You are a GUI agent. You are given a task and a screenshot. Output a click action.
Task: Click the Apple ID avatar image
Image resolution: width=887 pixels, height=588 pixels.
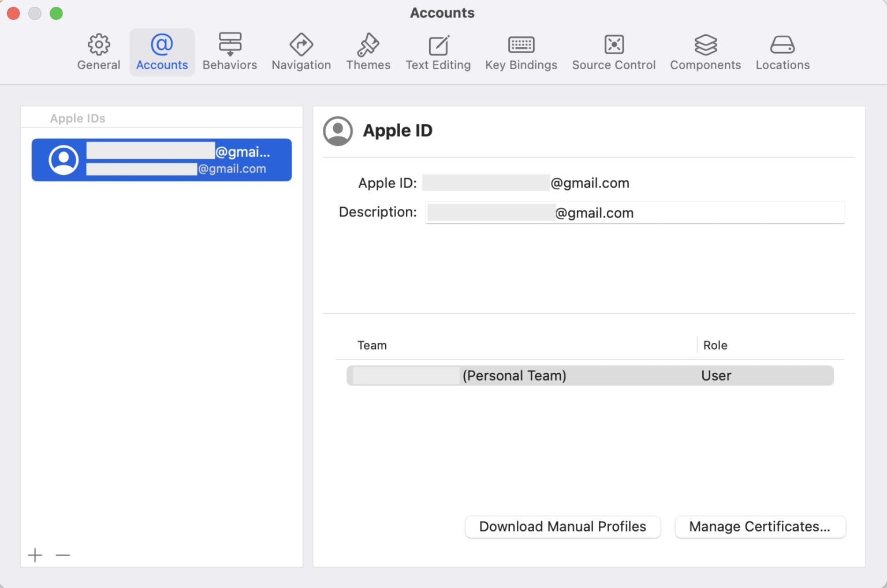click(338, 131)
